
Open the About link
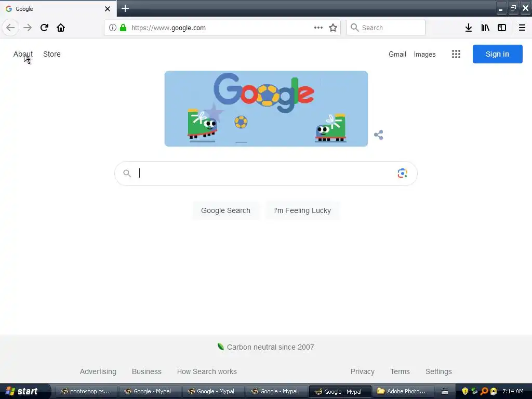click(x=23, y=54)
